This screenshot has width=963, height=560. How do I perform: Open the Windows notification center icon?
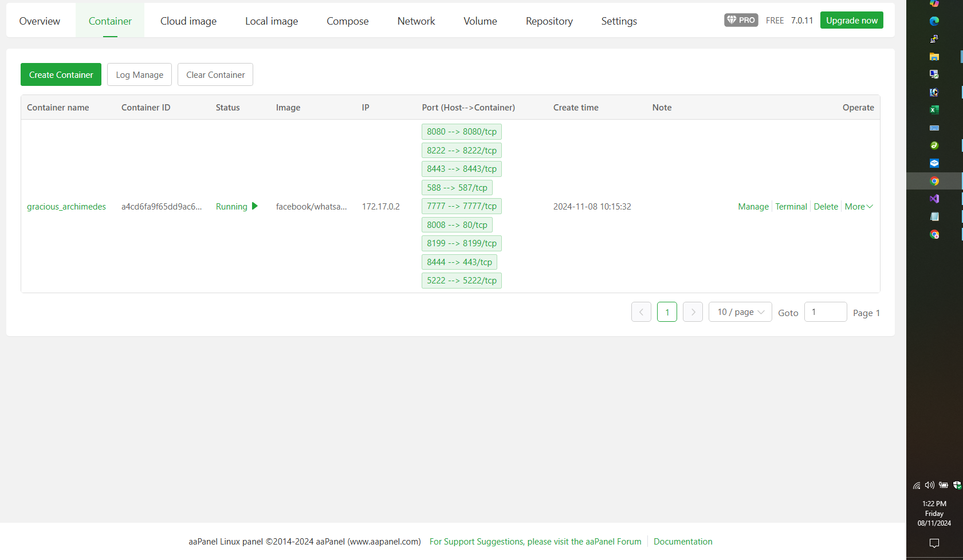(934, 543)
